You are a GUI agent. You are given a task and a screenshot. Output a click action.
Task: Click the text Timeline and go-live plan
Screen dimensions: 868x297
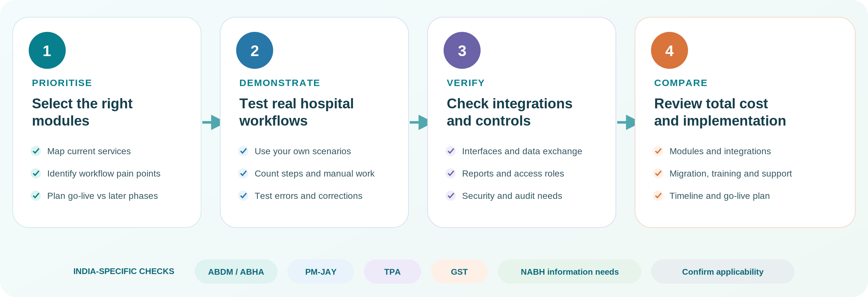(x=719, y=196)
